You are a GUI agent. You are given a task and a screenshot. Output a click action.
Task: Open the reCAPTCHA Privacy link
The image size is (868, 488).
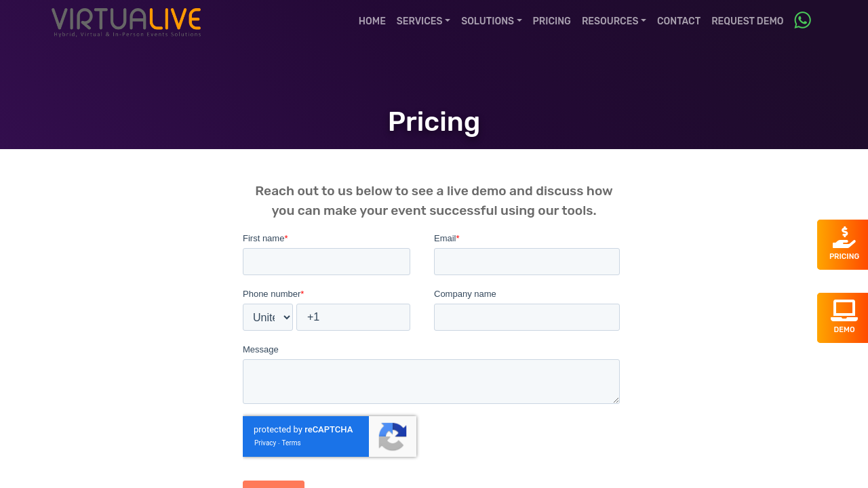tap(265, 443)
